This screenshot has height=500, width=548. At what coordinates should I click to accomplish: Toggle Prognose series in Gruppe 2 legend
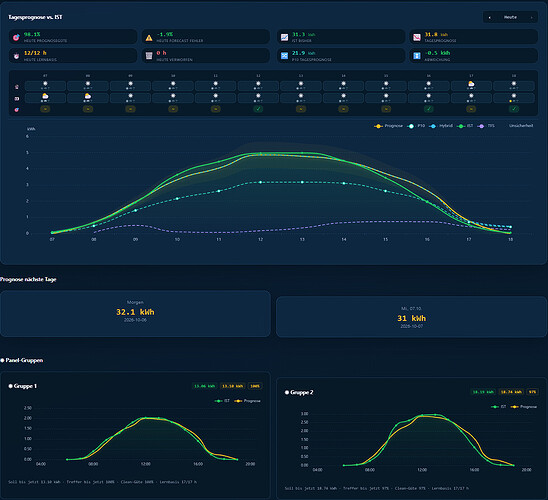(x=524, y=407)
